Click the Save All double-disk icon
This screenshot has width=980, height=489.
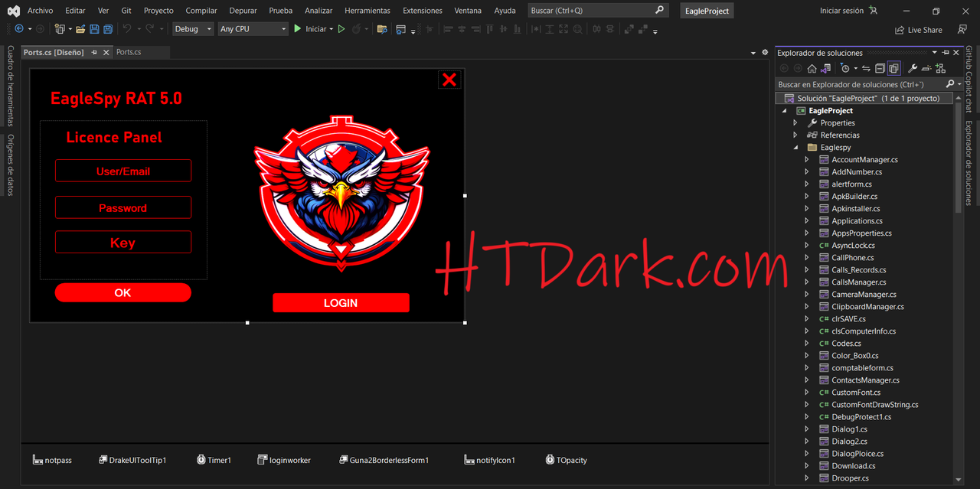(108, 29)
